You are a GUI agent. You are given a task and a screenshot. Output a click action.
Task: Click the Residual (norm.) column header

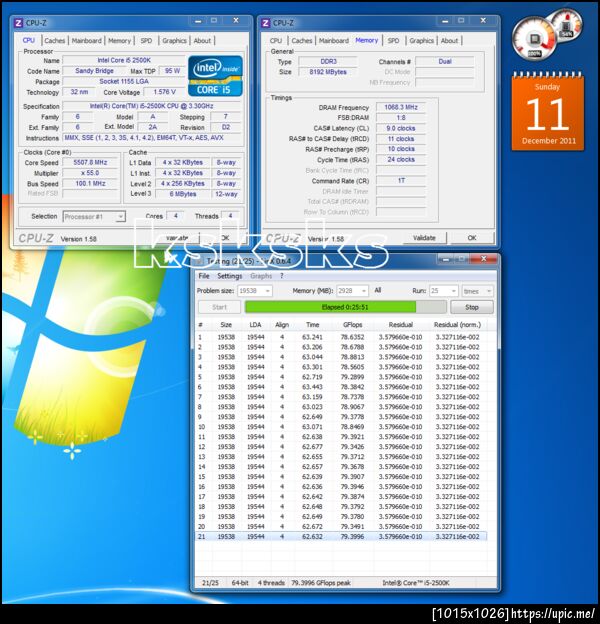coord(457,325)
